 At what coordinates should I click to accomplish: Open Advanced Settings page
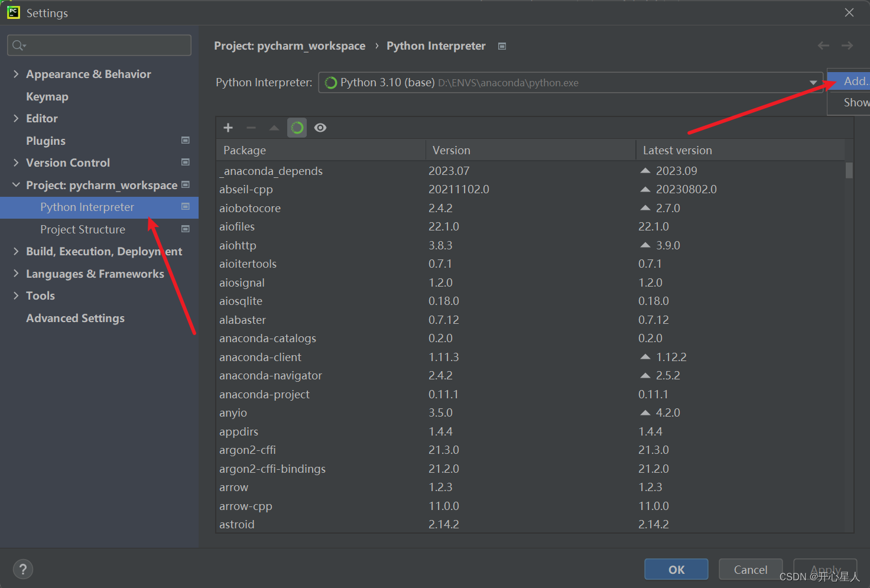(x=75, y=318)
